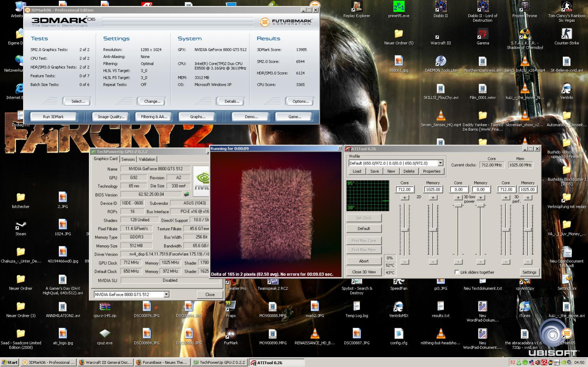Click Options button under Results
The width and height of the screenshot is (588, 367).
click(x=300, y=101)
